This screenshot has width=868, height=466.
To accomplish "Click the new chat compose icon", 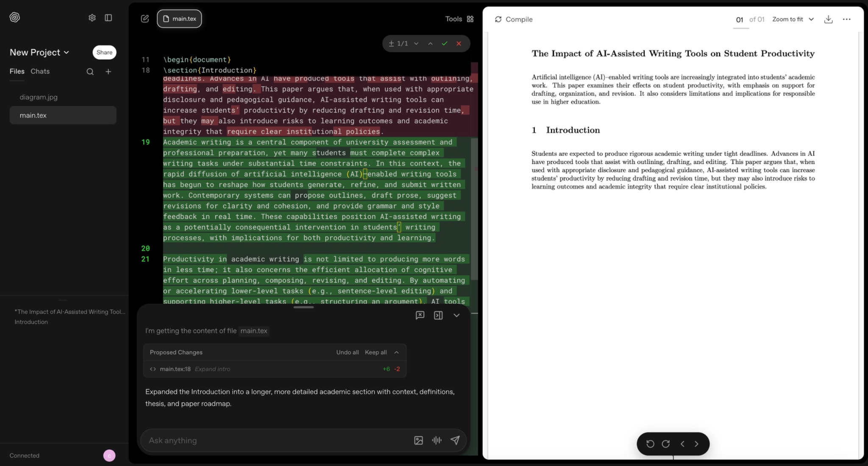I will pyautogui.click(x=145, y=19).
